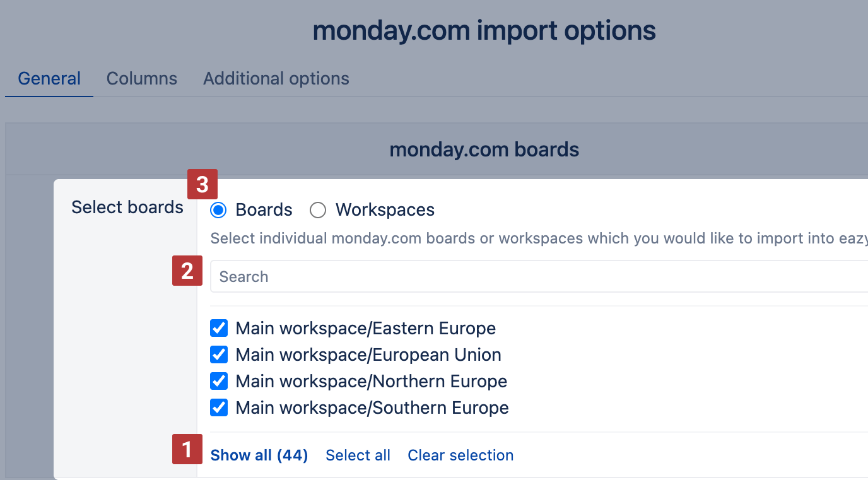The image size is (868, 480).
Task: Open the Columns tab
Action: point(142,79)
